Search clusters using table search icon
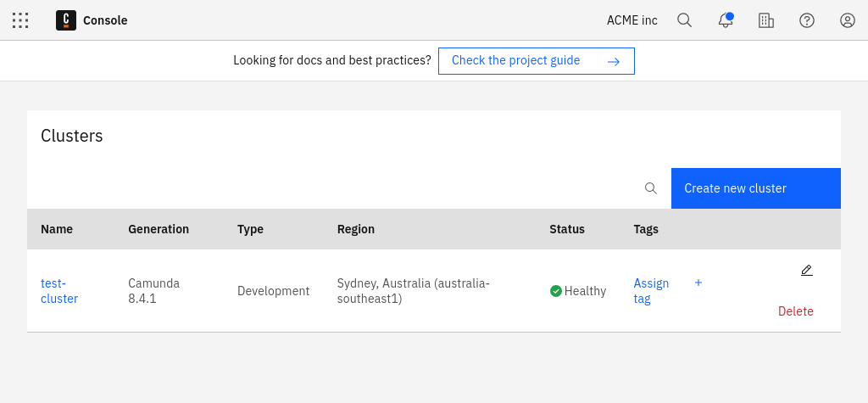Screen dimensions: 868x403 (651, 188)
